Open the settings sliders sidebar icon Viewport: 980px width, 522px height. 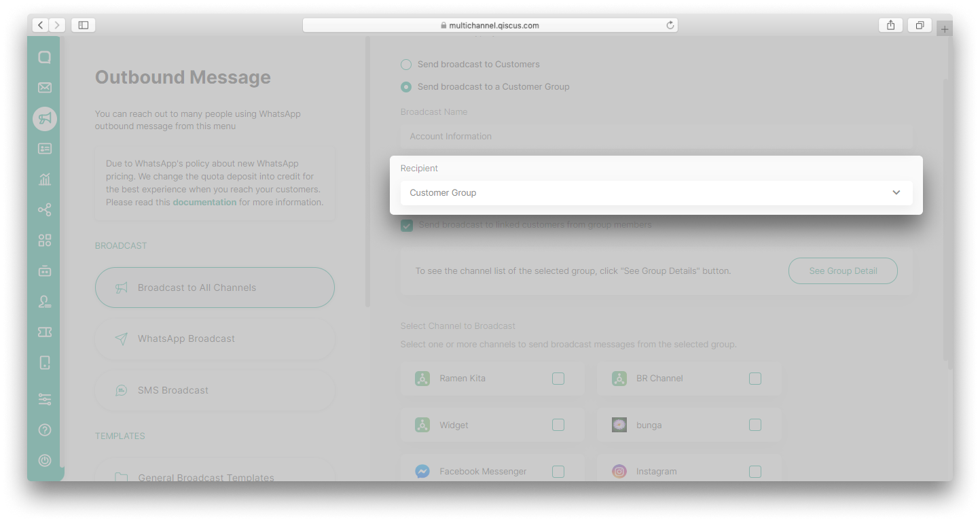(45, 400)
